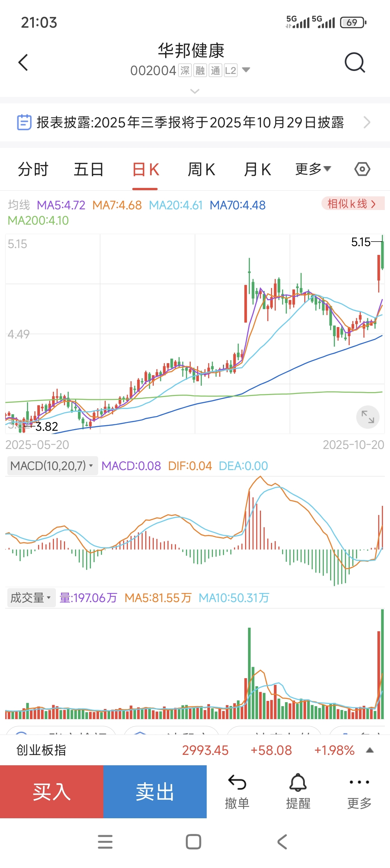Open report disclosure calendar icon
Viewport: 390px width, 868px height.
[24, 122]
